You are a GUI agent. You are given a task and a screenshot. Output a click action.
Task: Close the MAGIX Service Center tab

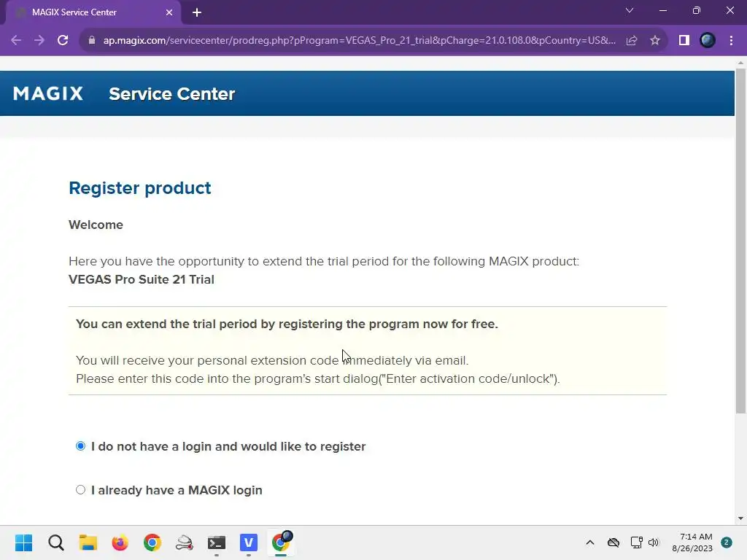169,12
